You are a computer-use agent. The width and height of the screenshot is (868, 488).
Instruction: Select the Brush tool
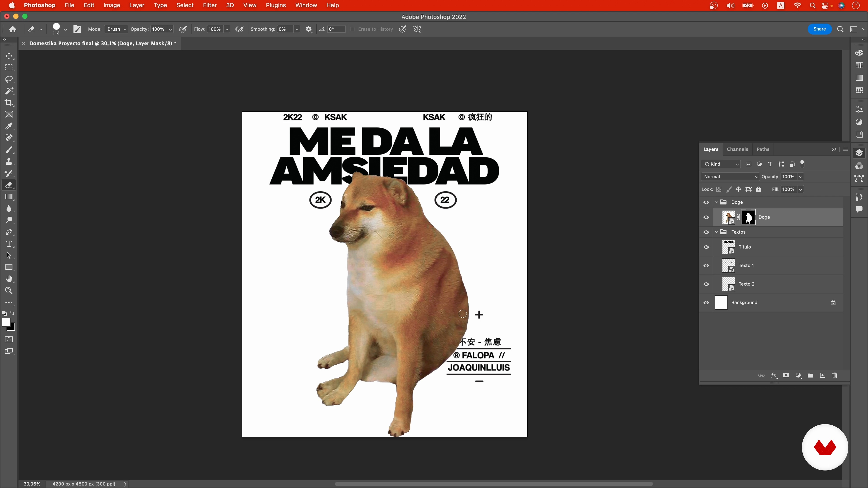[9, 150]
